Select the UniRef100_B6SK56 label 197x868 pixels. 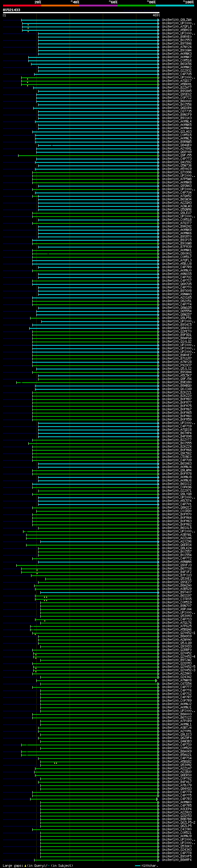coord(177,64)
